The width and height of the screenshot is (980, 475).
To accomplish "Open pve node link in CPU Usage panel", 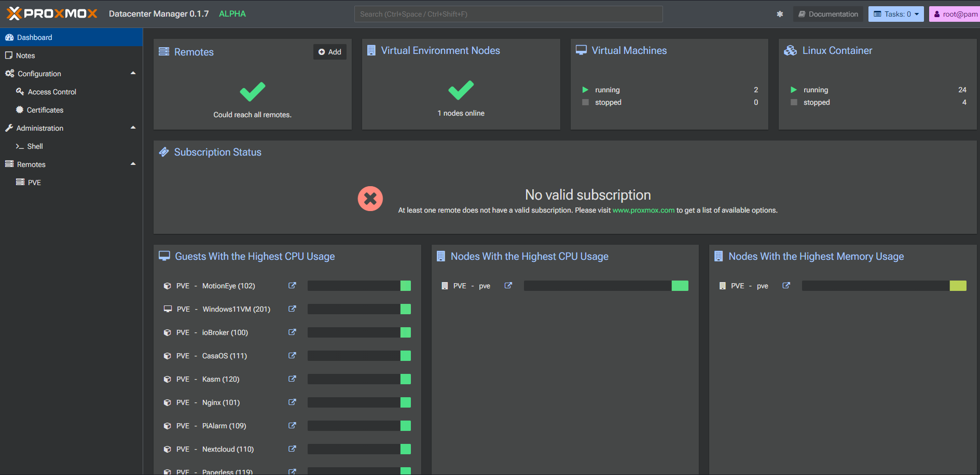I will pyautogui.click(x=508, y=286).
